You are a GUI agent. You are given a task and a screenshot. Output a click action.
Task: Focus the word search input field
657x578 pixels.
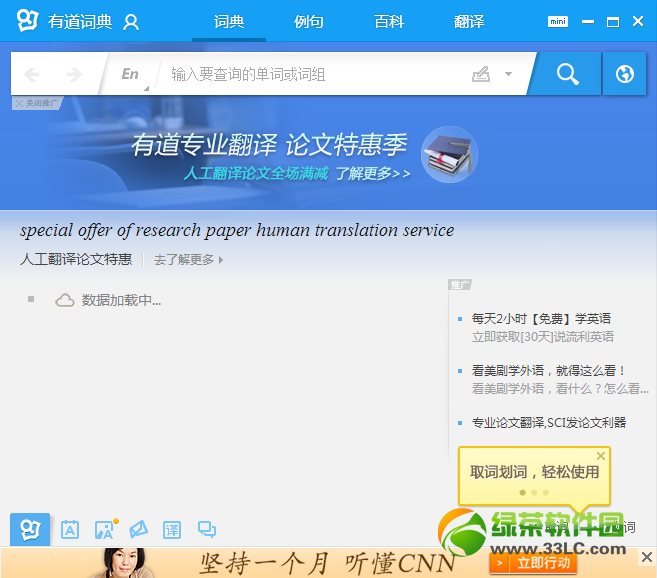(310, 74)
